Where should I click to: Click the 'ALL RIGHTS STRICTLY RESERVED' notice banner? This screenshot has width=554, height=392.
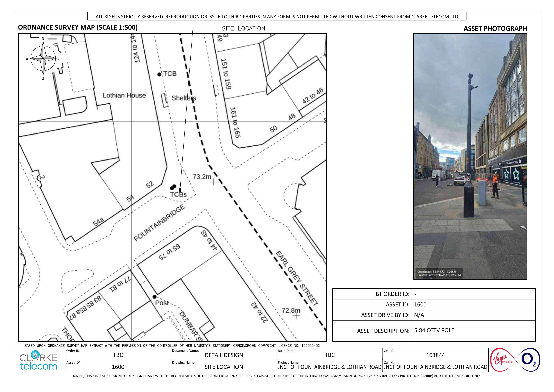(277, 17)
